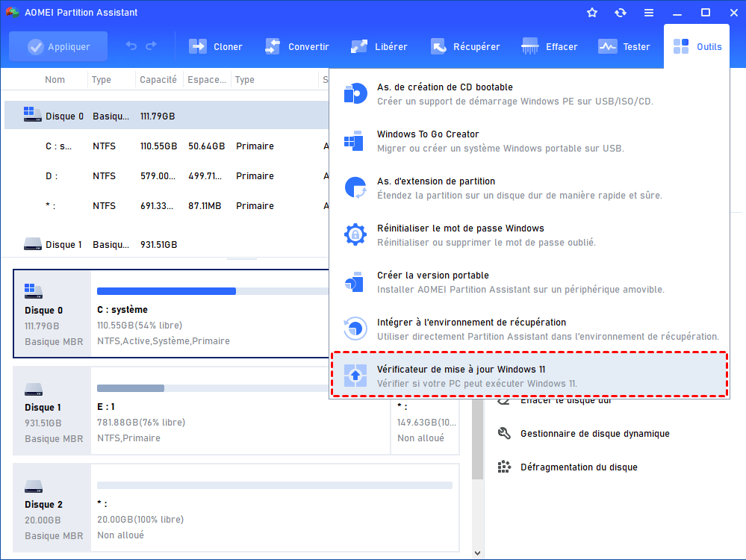The height and width of the screenshot is (560, 746).
Task: Choose Créer la version portable
Action: pos(529,282)
